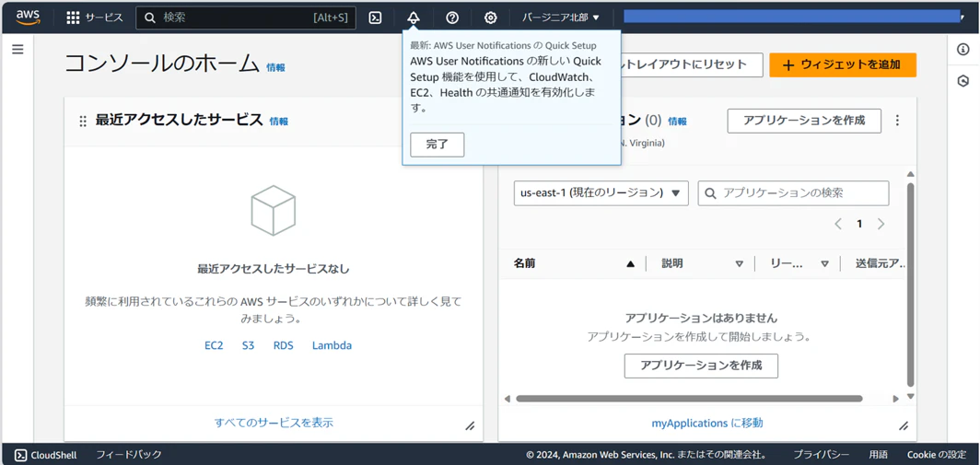Open the account menu dropdown arrow

962,17
